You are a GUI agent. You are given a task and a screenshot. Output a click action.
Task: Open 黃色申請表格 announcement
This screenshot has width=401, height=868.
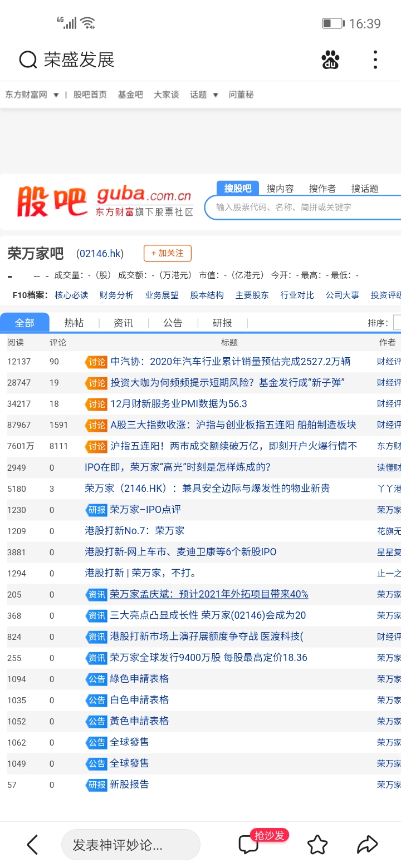139,721
